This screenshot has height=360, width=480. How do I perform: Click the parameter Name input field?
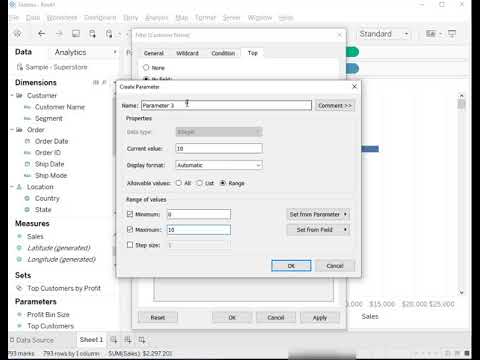pyautogui.click(x=226, y=106)
